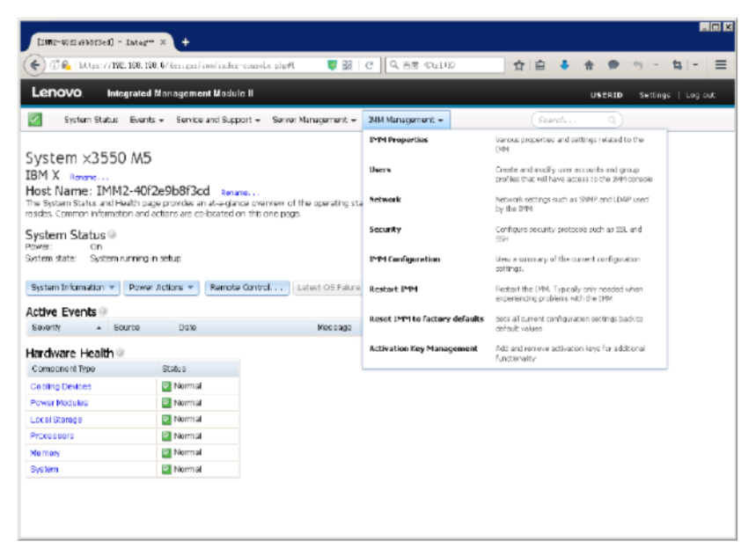The width and height of the screenshot is (756, 549).
Task: Expand the System Information dropdown button
Action: (x=72, y=288)
